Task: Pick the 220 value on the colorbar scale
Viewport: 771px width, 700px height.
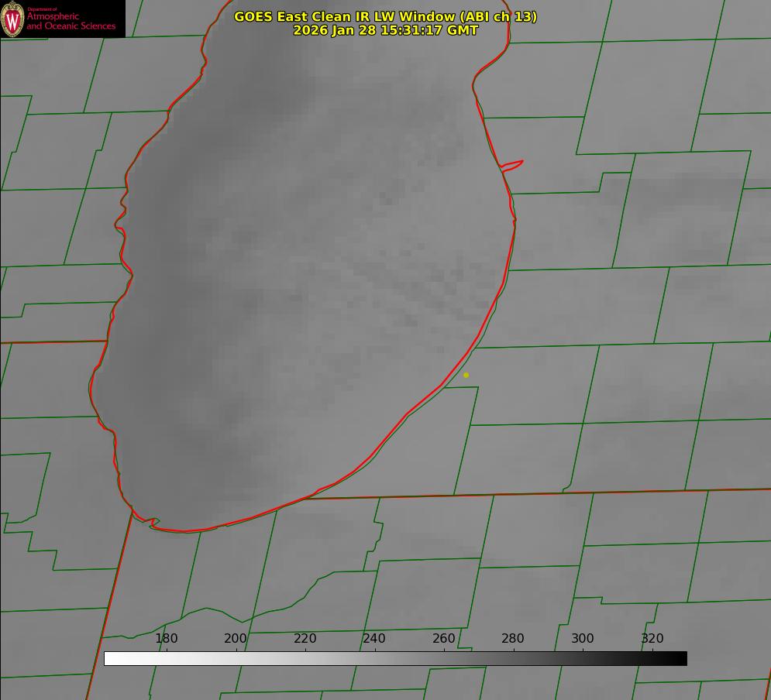Action: pyautogui.click(x=305, y=639)
